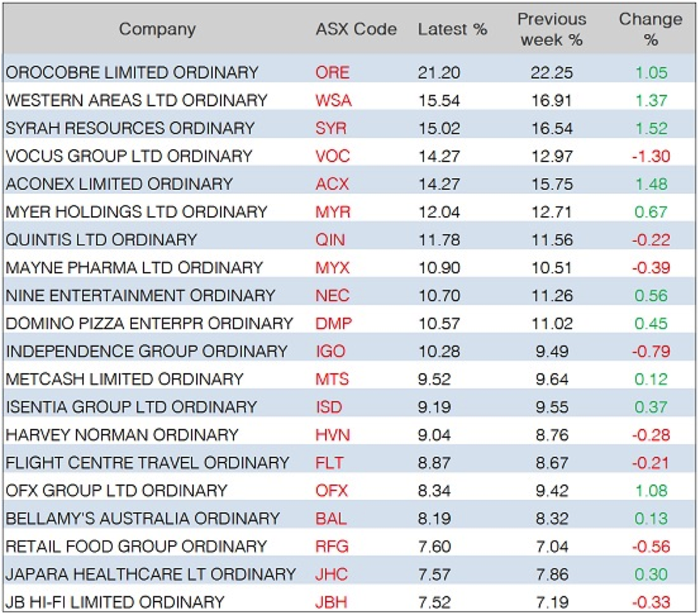Click the DMP ASX code
The height and width of the screenshot is (615, 700).
pos(332,324)
